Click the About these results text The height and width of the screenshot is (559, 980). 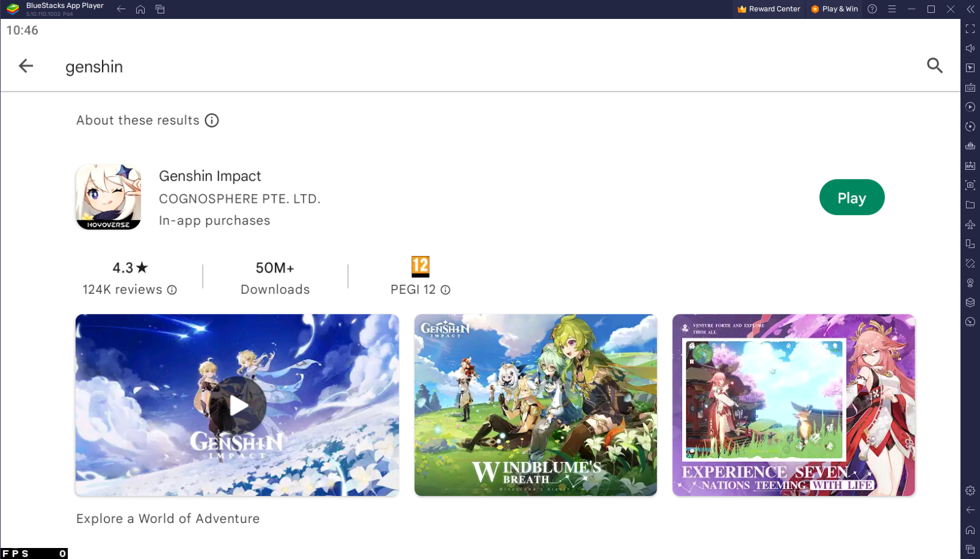(x=138, y=120)
